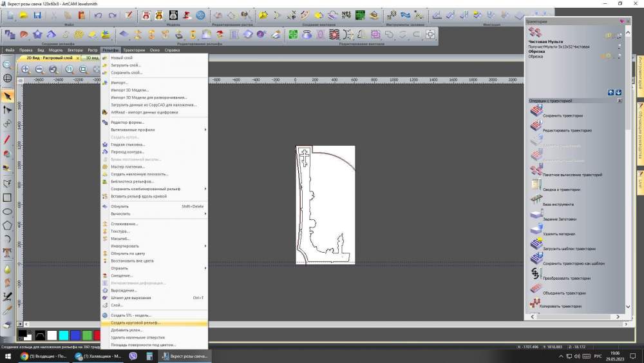
Task: Pick the cyan color swatch
Action: [x=64, y=335]
